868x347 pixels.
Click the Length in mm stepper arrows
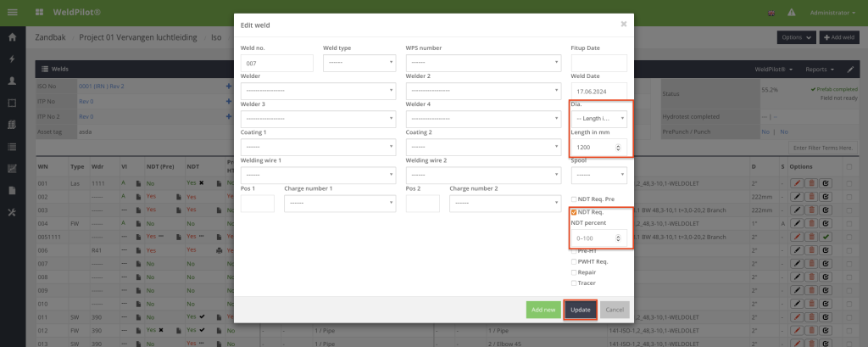[618, 148]
